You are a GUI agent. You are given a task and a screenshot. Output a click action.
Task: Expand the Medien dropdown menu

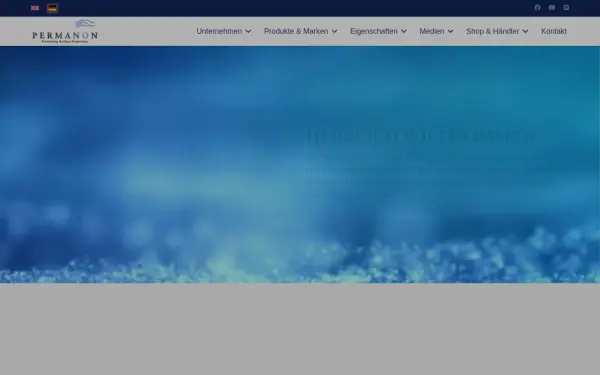[436, 31]
